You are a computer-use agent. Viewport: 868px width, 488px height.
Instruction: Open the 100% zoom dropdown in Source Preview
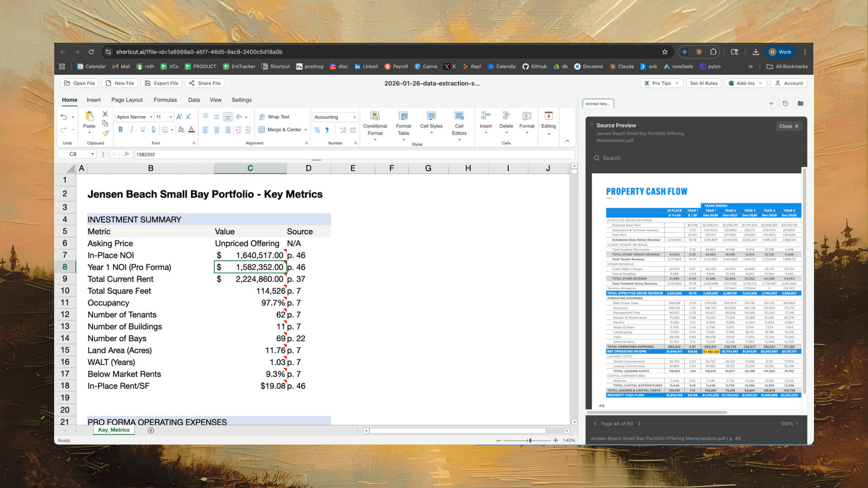click(x=789, y=423)
